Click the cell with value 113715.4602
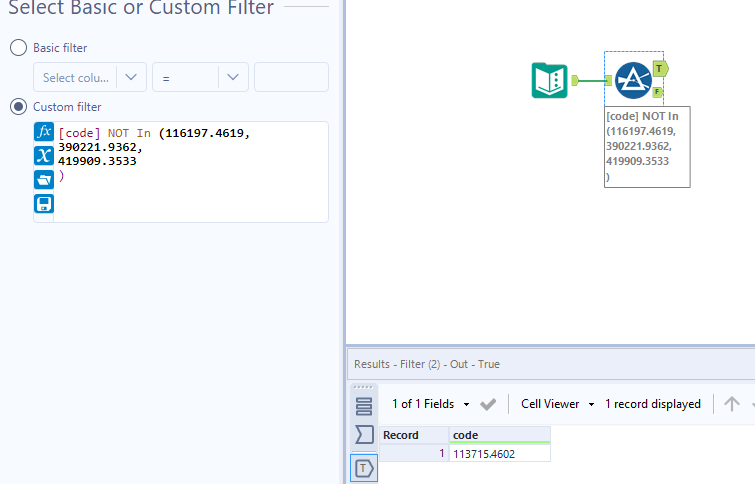 point(500,454)
